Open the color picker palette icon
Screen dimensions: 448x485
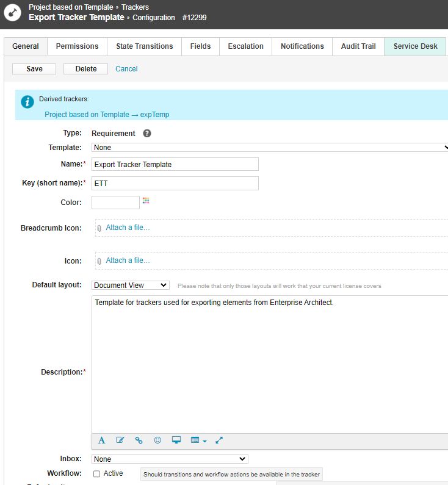[146, 201]
